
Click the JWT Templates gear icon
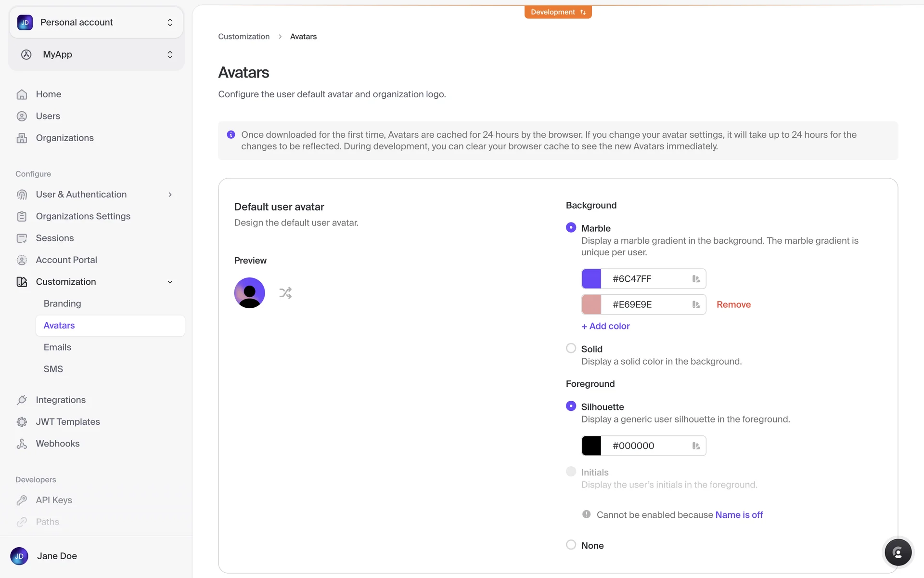22,422
